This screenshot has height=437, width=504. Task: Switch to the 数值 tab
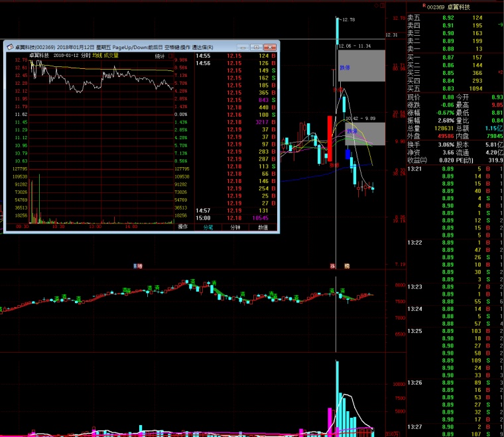pos(263,227)
